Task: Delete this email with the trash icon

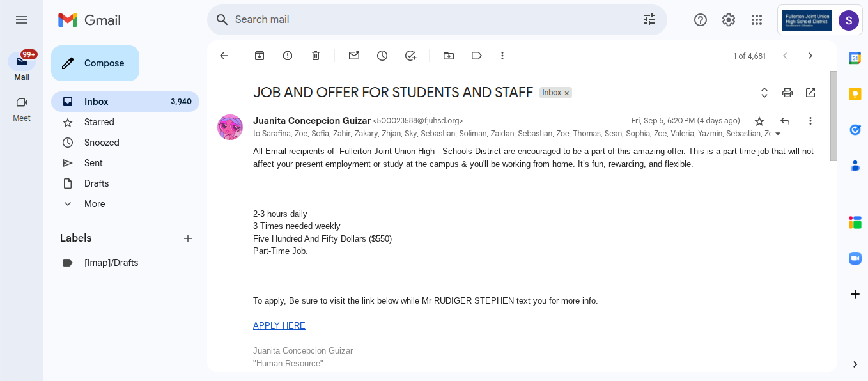Action: point(316,56)
